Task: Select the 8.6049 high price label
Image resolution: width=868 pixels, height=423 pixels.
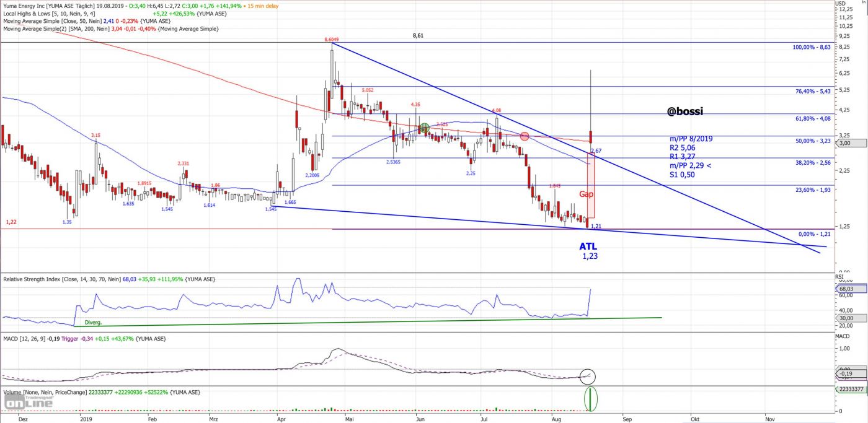Action: pyautogui.click(x=332, y=39)
